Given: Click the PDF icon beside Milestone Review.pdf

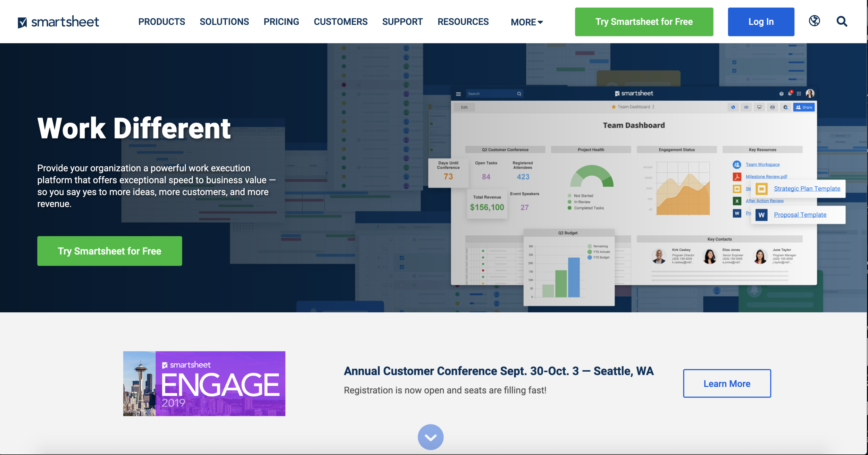Looking at the screenshot, I should [x=737, y=177].
